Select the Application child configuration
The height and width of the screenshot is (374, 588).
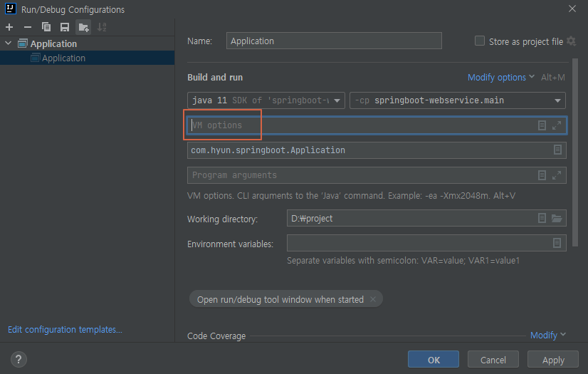click(x=87, y=58)
